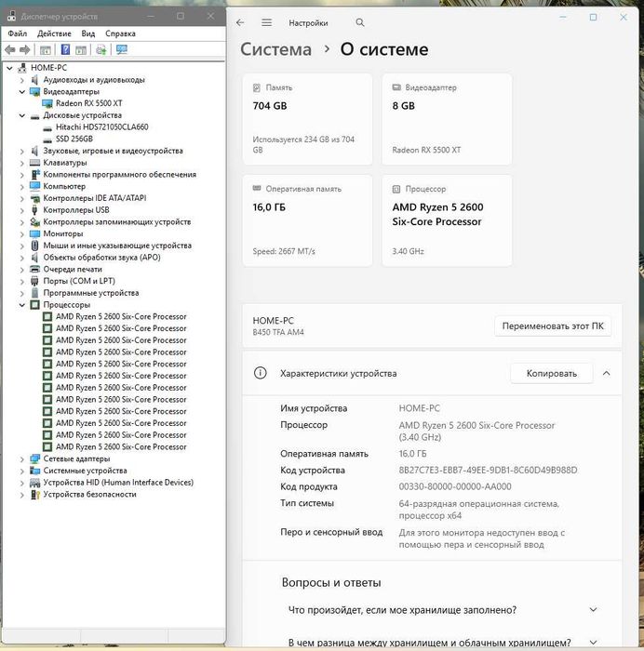The image size is (644, 651).
Task: Click the back arrow in Settings window
Action: coord(240,23)
